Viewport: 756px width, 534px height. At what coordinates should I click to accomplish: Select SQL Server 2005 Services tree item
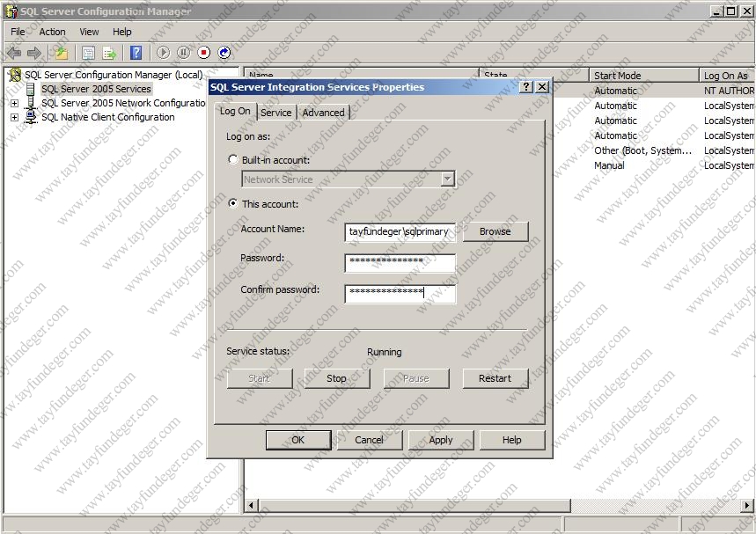click(96, 89)
